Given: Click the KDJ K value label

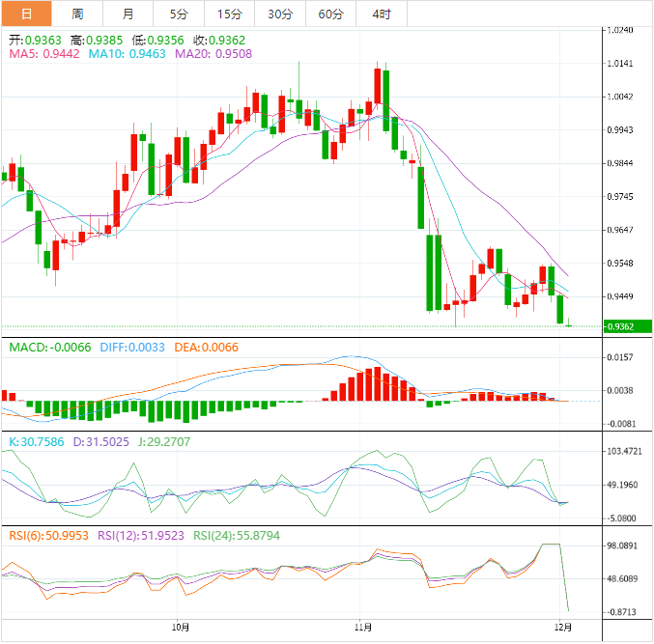Looking at the screenshot, I should coord(37,441).
